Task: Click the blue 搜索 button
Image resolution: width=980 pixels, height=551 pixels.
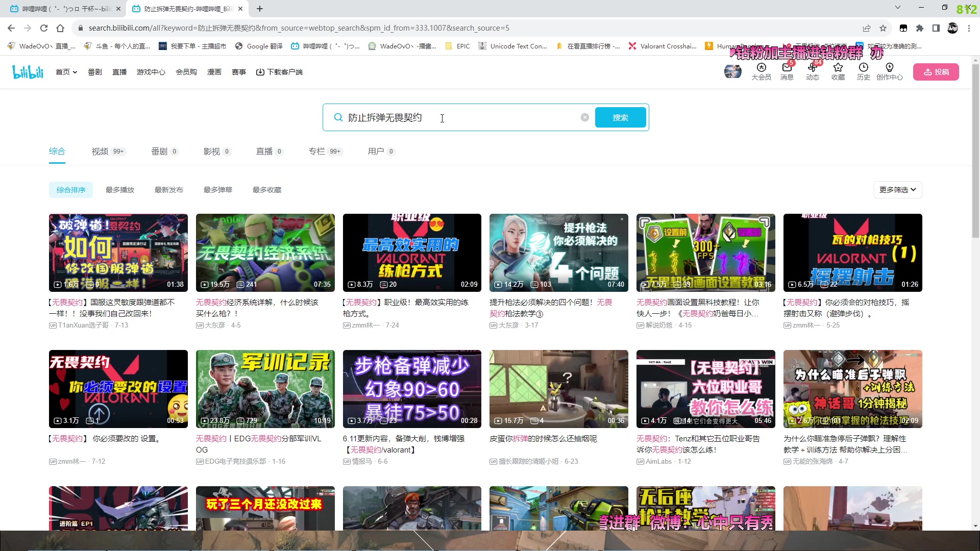Action: 620,117
